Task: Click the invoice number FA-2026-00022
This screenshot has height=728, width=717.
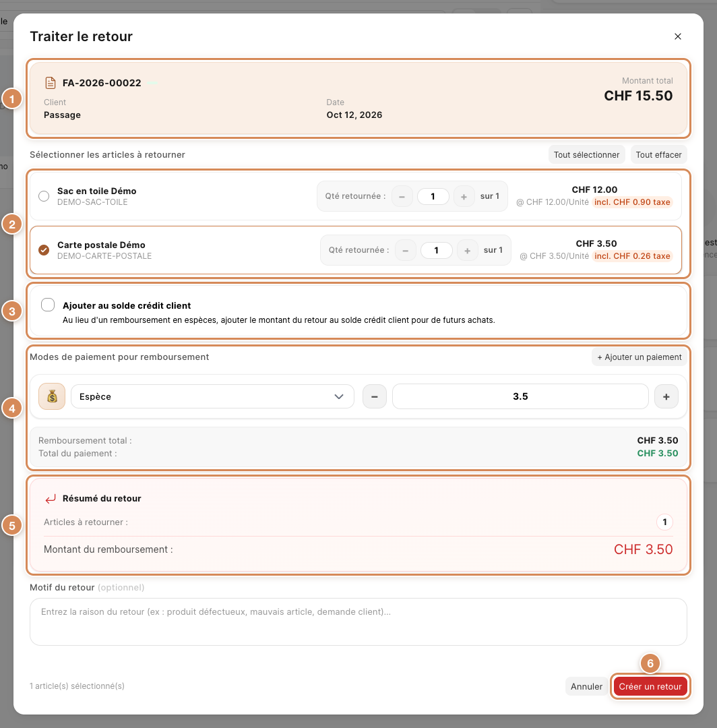Action: (102, 83)
